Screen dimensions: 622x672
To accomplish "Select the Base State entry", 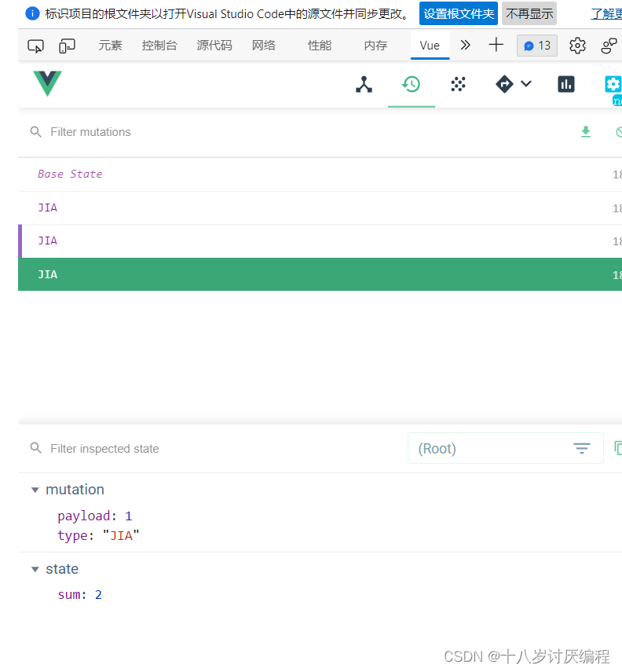I will [320, 174].
